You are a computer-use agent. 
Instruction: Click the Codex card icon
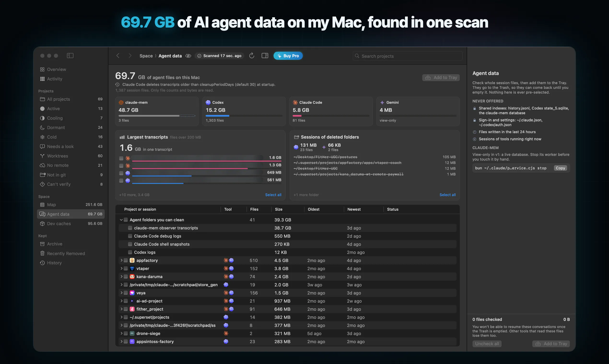(x=208, y=102)
